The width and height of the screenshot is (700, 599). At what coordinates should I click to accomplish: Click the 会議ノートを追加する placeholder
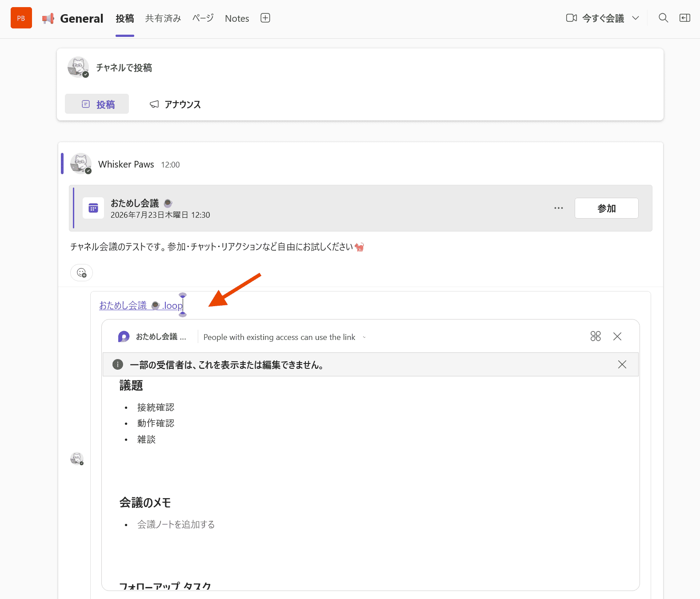tap(176, 524)
